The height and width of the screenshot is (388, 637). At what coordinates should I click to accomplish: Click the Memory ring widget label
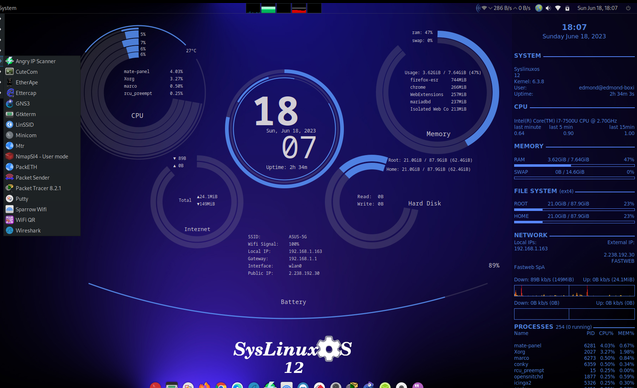click(x=438, y=134)
